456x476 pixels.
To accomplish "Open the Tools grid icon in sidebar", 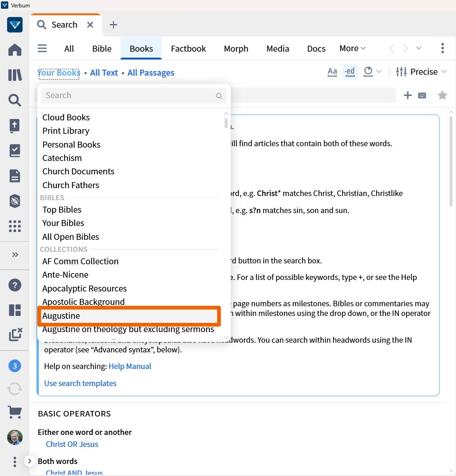I will (x=15, y=226).
